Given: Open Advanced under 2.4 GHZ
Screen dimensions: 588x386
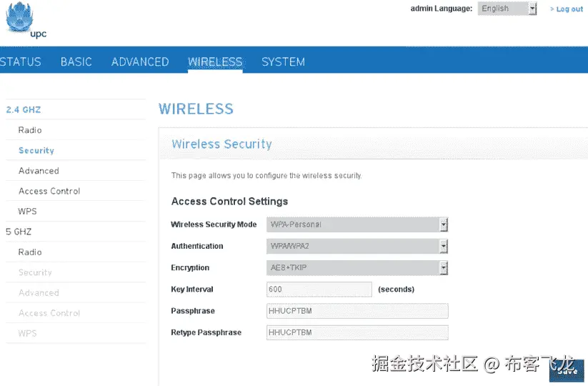Looking at the screenshot, I should tap(39, 171).
